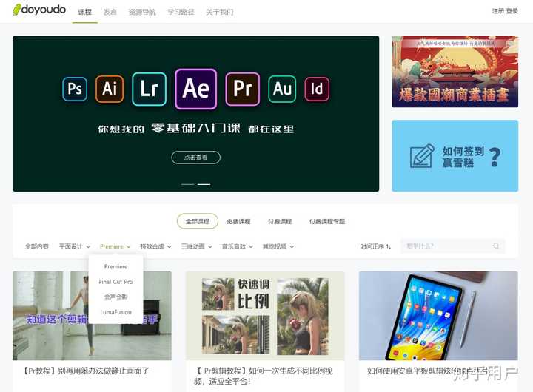Click the question mark on blue card
The height and width of the screenshot is (392, 533).
tap(495, 157)
